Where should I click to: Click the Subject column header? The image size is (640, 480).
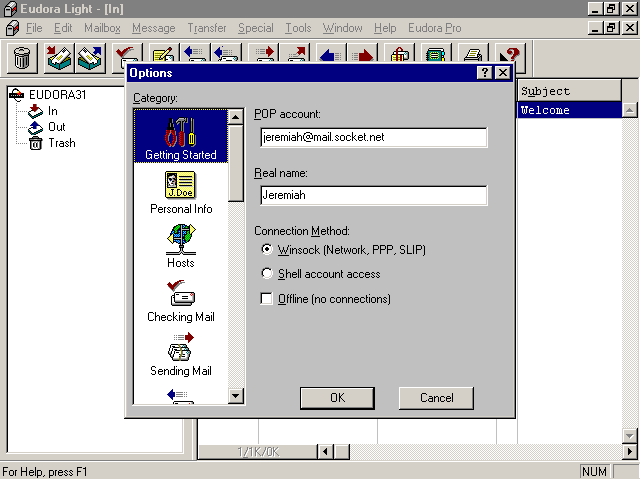569,91
